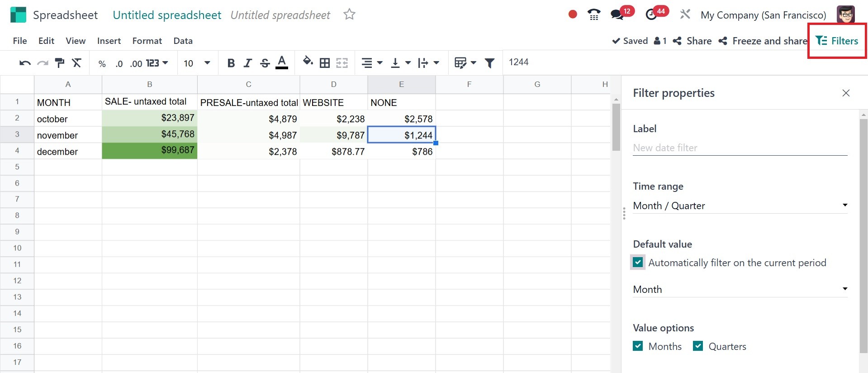
Task: Close the Filter properties panel
Action: [846, 93]
